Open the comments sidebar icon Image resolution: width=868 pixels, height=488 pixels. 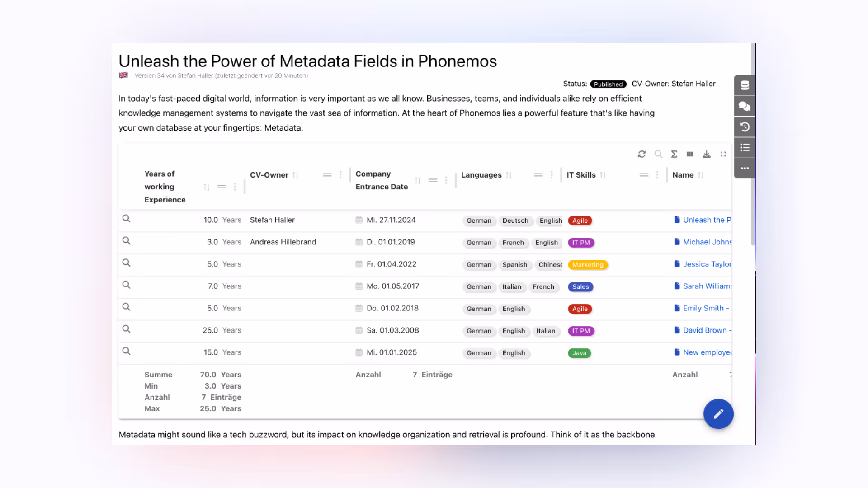[x=745, y=106]
